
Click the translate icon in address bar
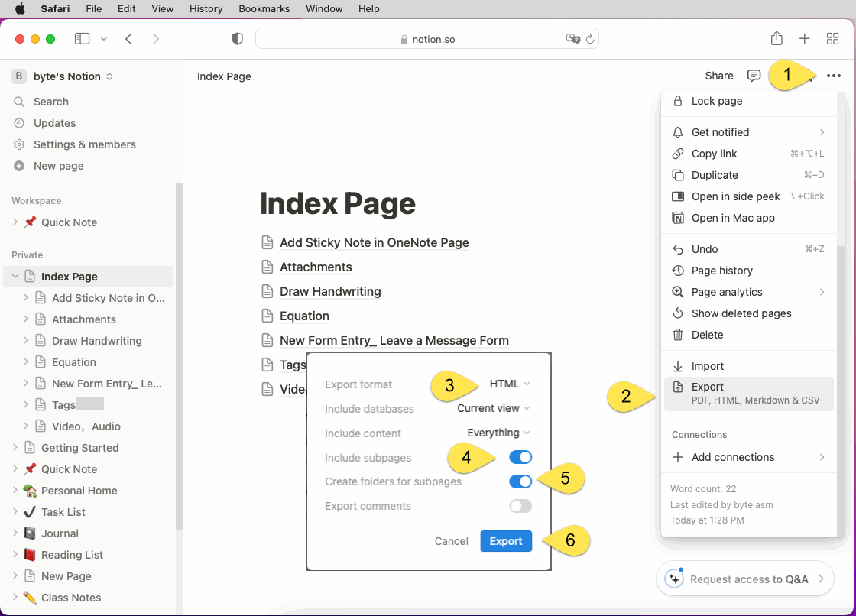point(572,39)
